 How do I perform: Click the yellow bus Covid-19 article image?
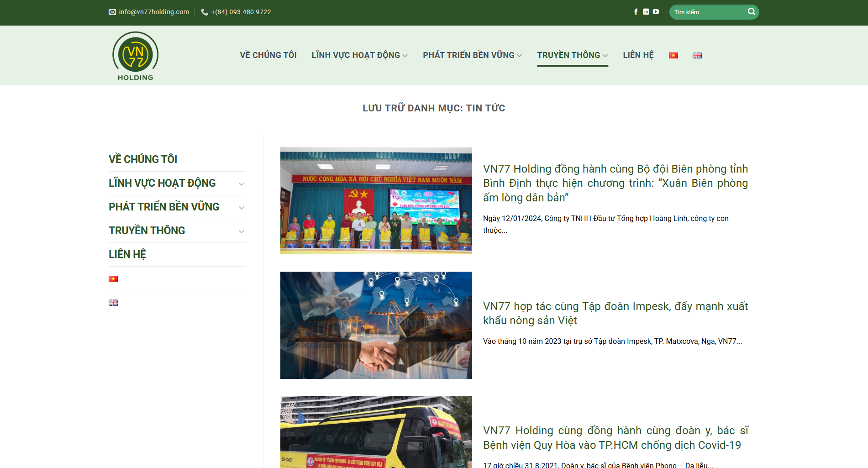(x=376, y=431)
